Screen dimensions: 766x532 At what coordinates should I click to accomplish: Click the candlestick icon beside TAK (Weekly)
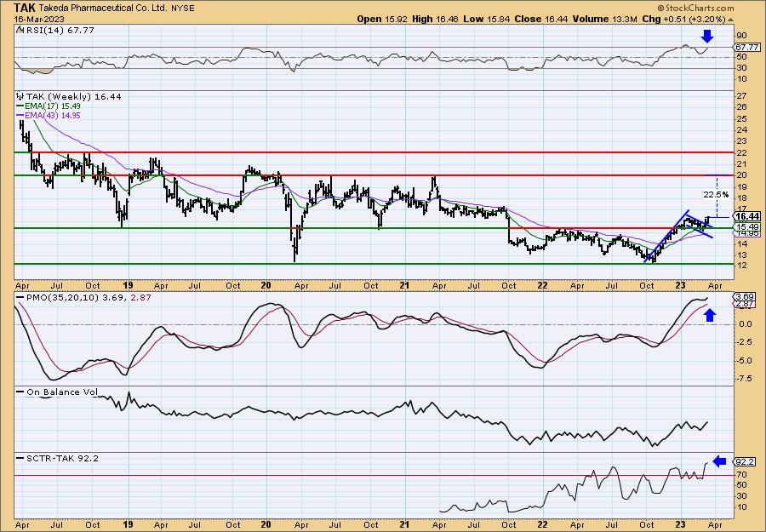[20, 97]
